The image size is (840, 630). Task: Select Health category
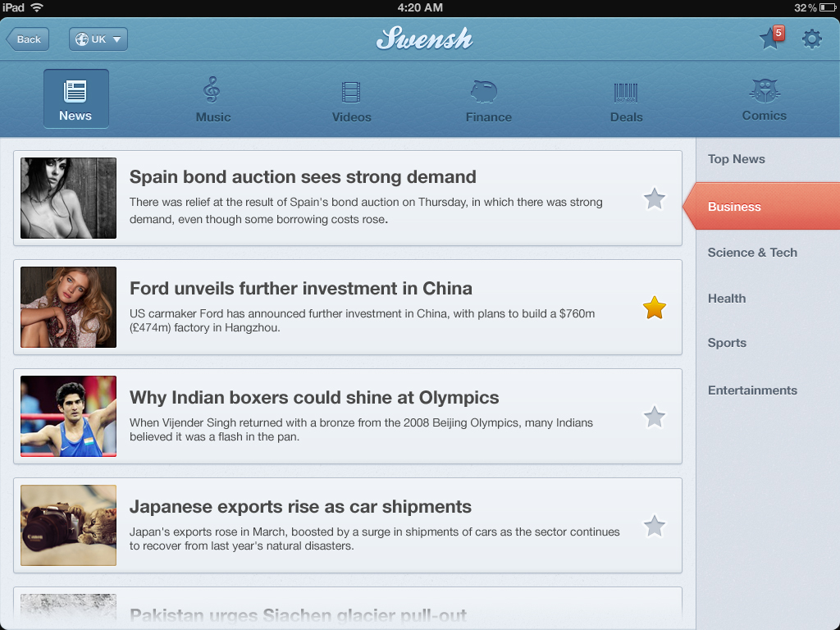click(727, 299)
